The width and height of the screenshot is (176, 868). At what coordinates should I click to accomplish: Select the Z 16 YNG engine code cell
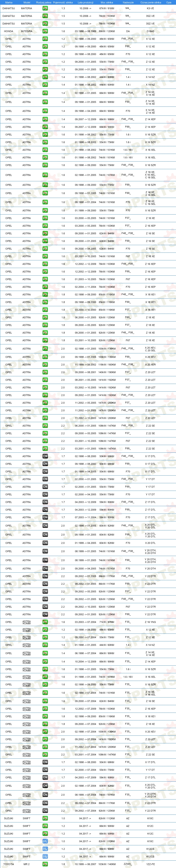pyautogui.click(x=150, y=622)
